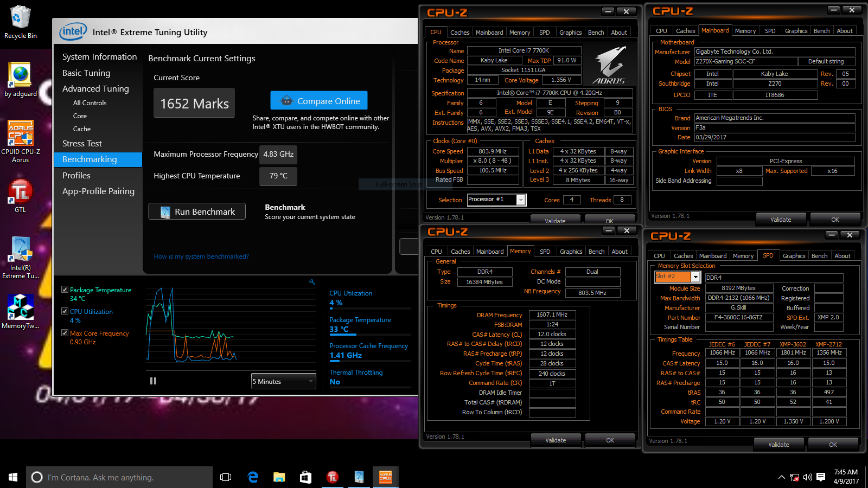868x488 pixels.
Task: Click the Compare Online button
Action: tap(319, 101)
